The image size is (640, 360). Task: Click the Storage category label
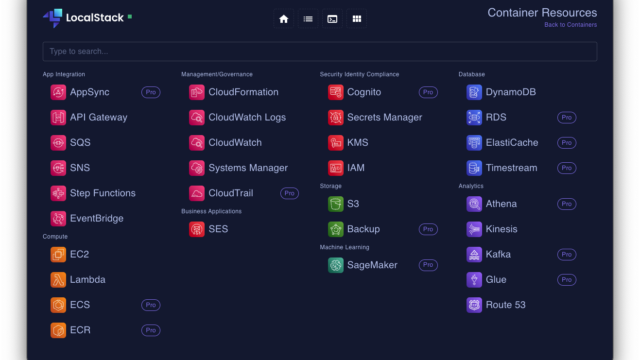tap(330, 186)
